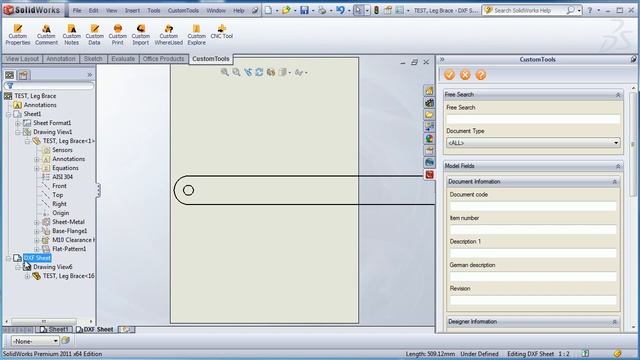
Task: Click the orange OK checkmark in CustomTools
Action: [449, 75]
